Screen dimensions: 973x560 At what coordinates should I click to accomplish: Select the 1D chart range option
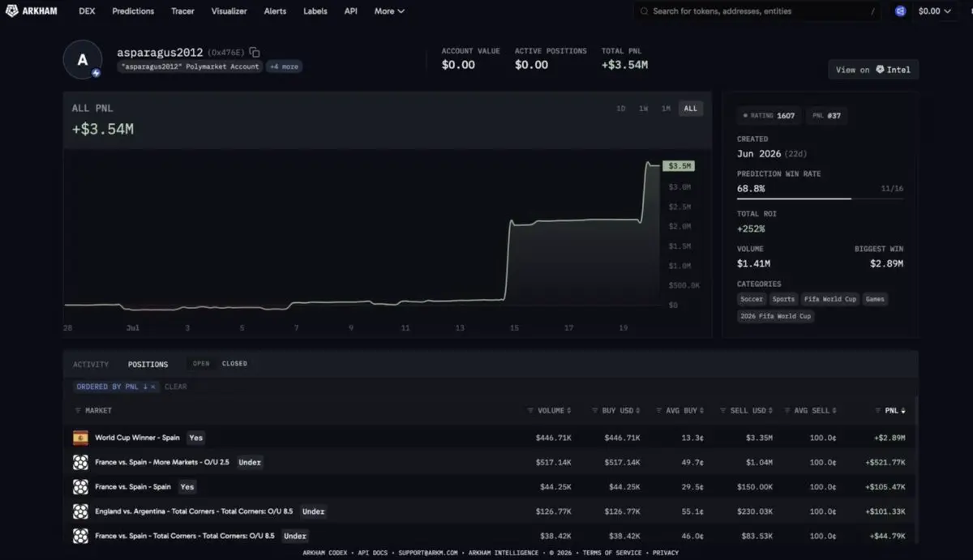621,109
